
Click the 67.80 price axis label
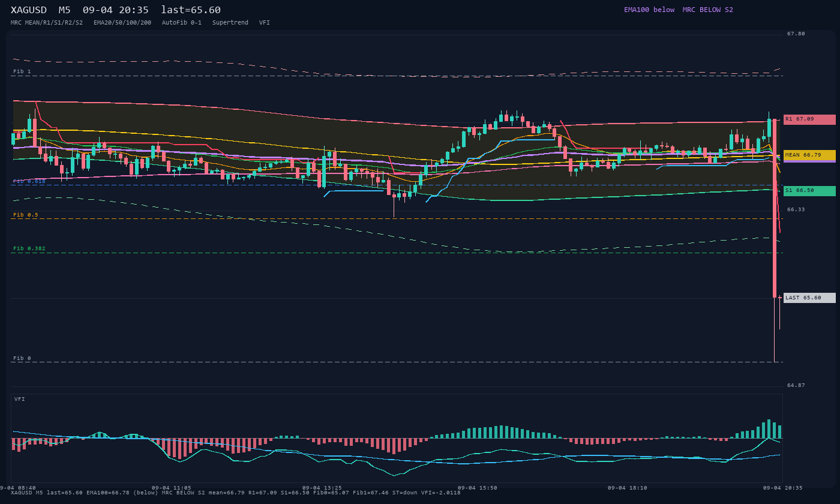pyautogui.click(x=796, y=34)
